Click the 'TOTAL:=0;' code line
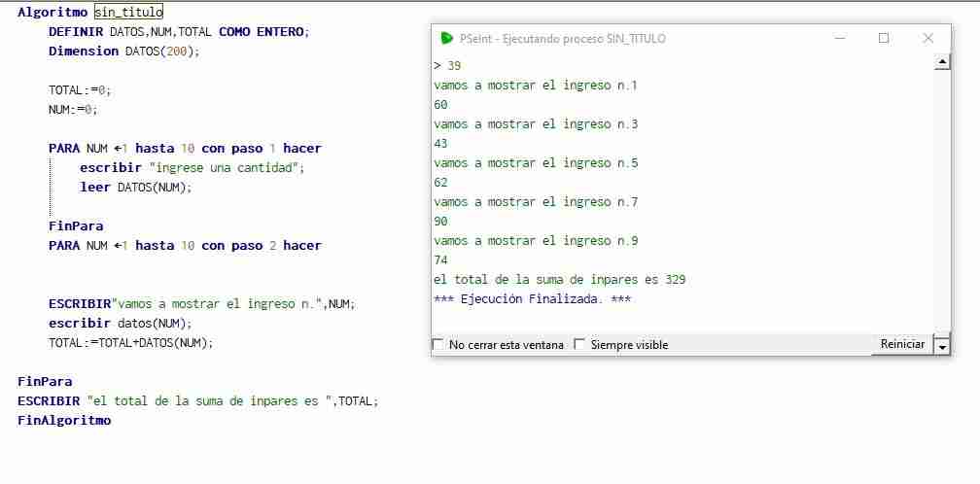 (x=80, y=90)
